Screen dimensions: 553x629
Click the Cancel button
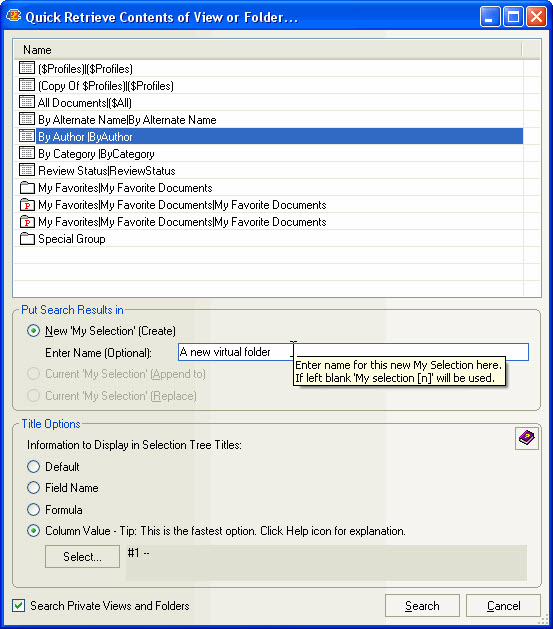coord(503,605)
